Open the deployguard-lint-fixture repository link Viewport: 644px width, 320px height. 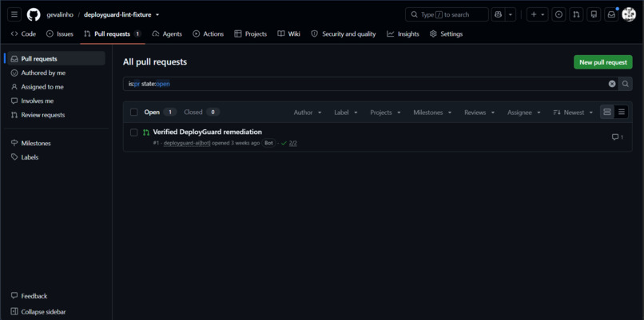point(117,15)
